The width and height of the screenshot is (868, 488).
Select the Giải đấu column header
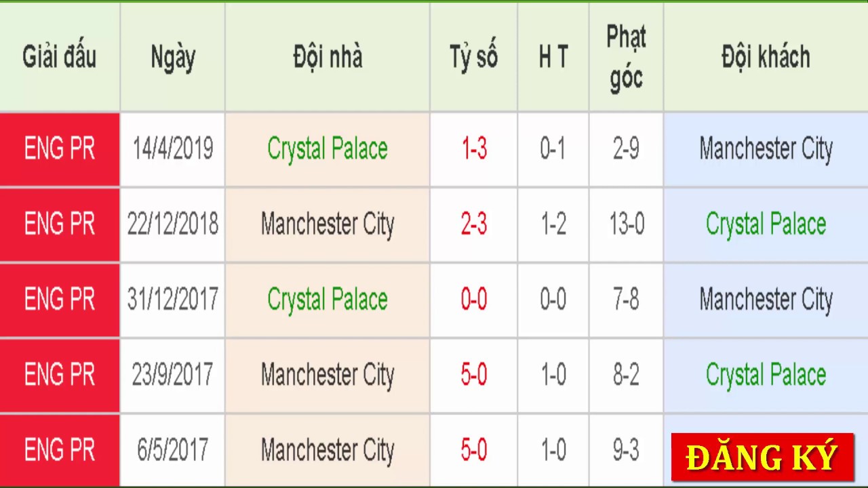point(60,57)
